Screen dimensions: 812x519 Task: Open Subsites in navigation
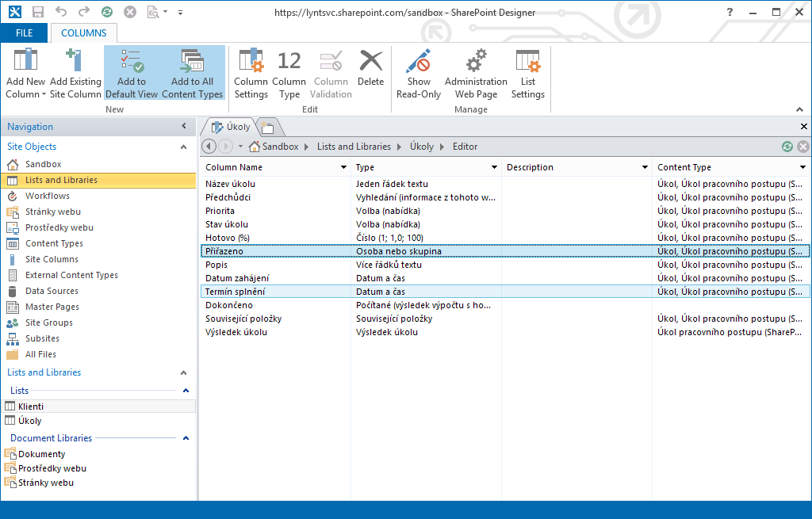[98, 338]
